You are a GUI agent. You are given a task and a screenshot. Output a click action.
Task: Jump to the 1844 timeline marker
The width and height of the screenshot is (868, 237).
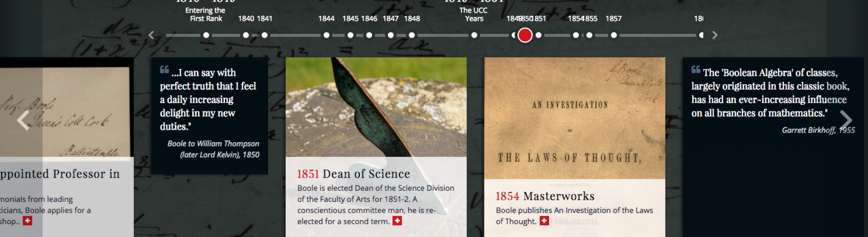coord(326,35)
